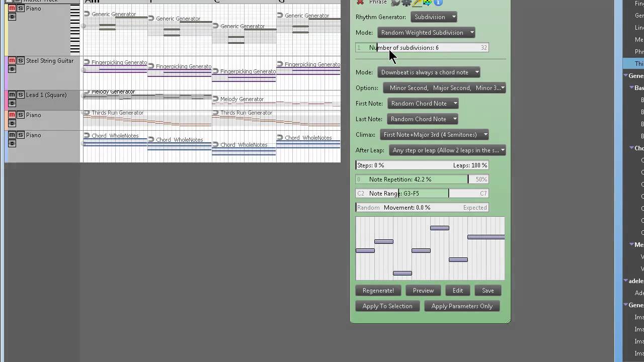Click Apply Parameters Only
Viewport: 644px width, 362px height.
[x=462, y=306]
